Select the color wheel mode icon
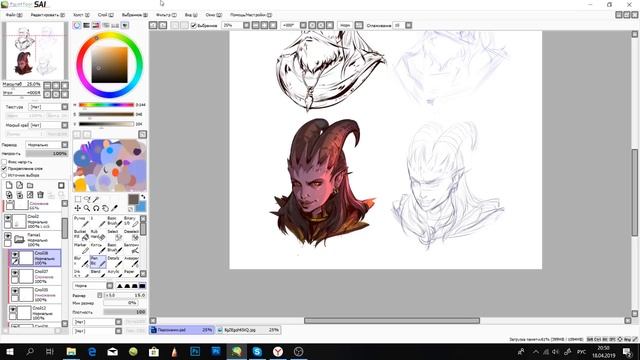The image size is (640, 360). tap(77, 25)
